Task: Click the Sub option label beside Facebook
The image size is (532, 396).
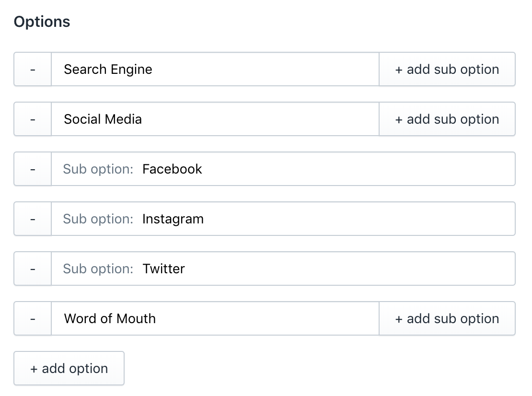Action: pyautogui.click(x=98, y=169)
